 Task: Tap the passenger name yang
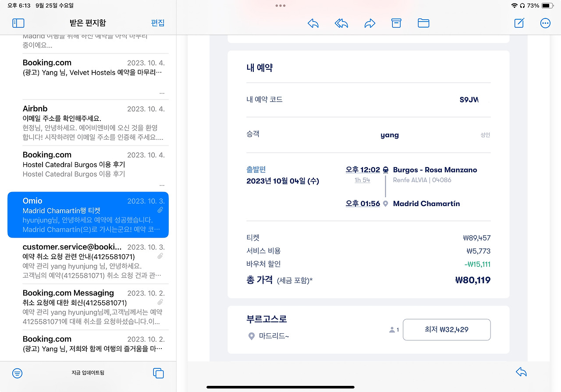tap(390, 135)
